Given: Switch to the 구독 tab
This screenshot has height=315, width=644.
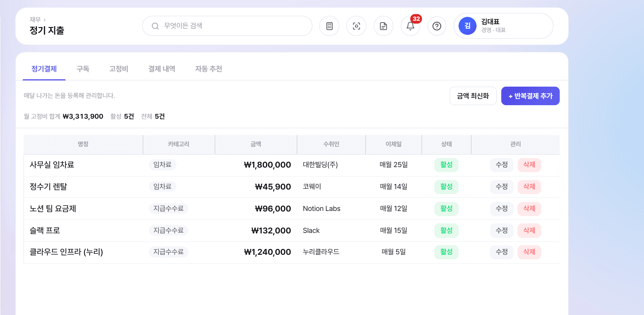Looking at the screenshot, I should click(x=83, y=69).
